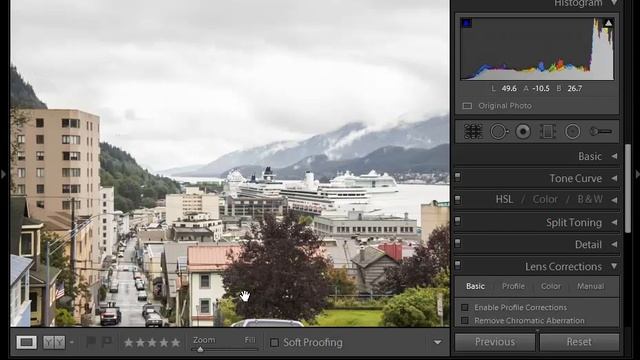Toggle shadow clipping indicator in histogram

pyautogui.click(x=466, y=23)
